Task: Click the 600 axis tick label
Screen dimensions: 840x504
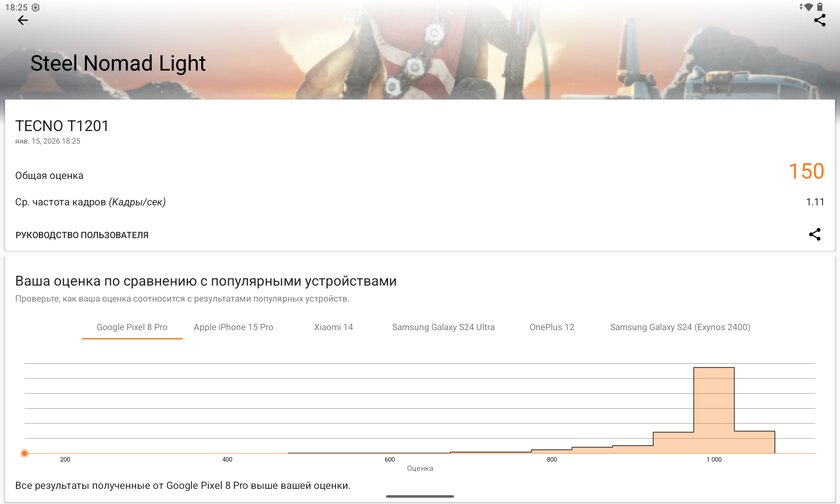Action: (389, 460)
